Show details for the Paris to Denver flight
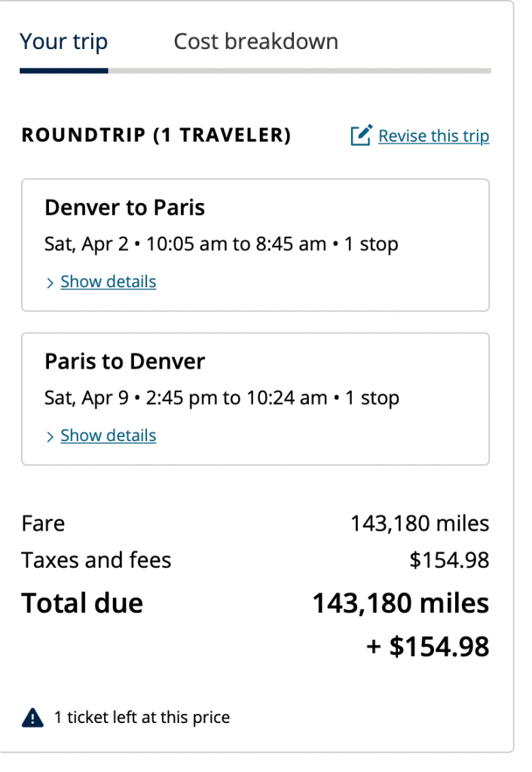The image size is (532, 772). point(108,436)
